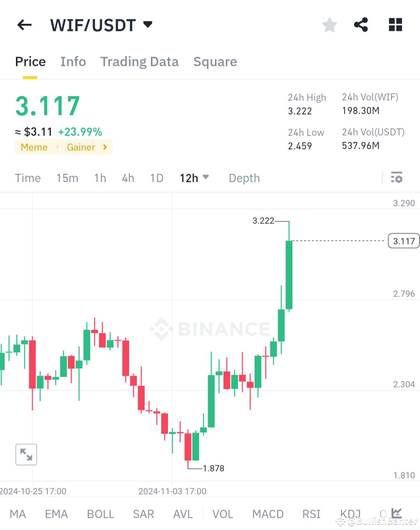Image resolution: width=420 pixels, height=530 pixels.
Task: Select the 1D timeframe
Action: click(156, 178)
